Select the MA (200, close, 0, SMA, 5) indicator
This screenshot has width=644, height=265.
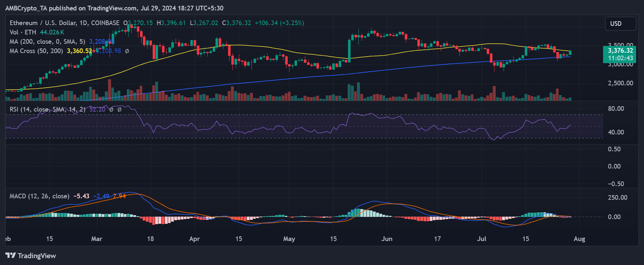click(47, 42)
